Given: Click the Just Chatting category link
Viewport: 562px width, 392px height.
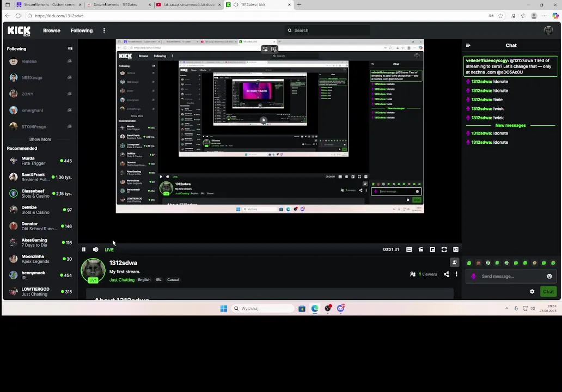Looking at the screenshot, I should click(x=122, y=280).
